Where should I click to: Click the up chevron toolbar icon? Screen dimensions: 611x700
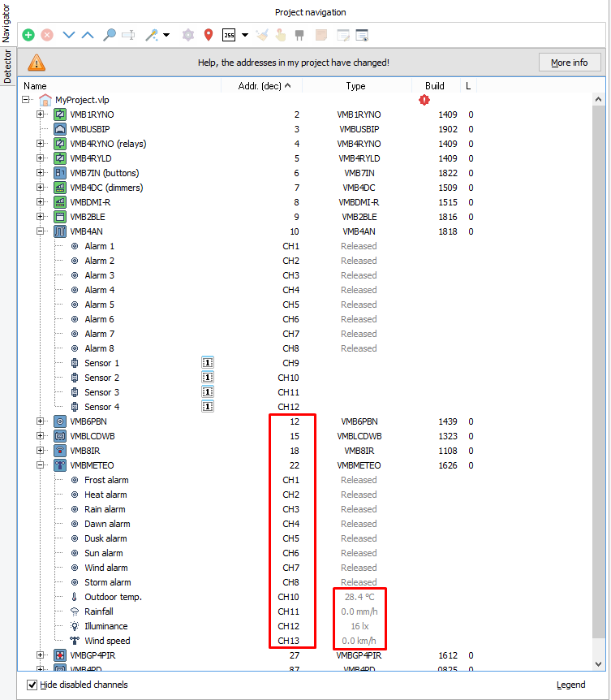[88, 35]
